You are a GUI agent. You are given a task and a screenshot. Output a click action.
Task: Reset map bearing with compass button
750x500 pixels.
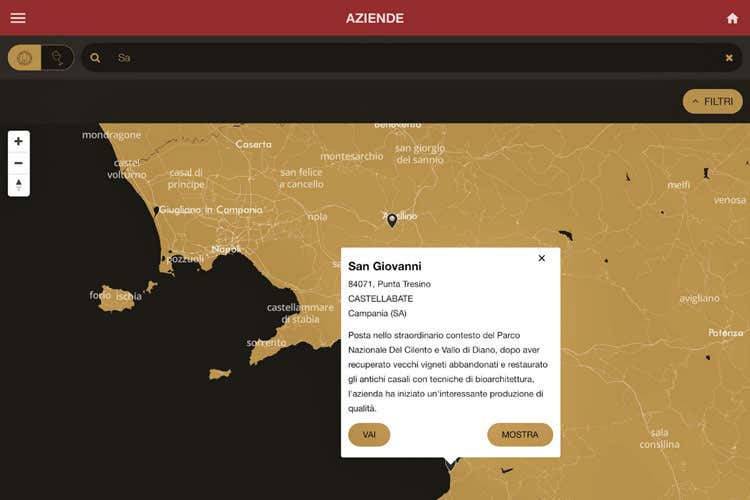coord(19,185)
